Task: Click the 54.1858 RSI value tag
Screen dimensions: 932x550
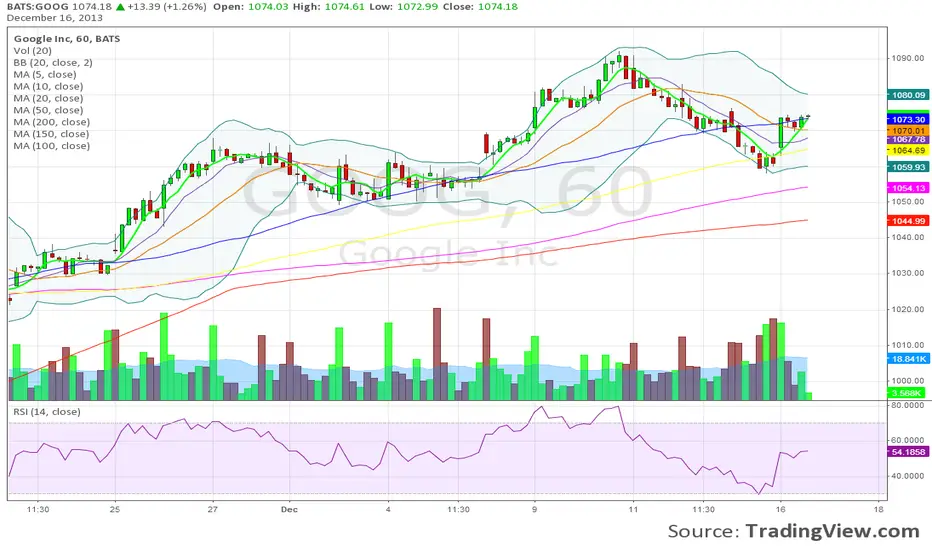Action: 908,452
